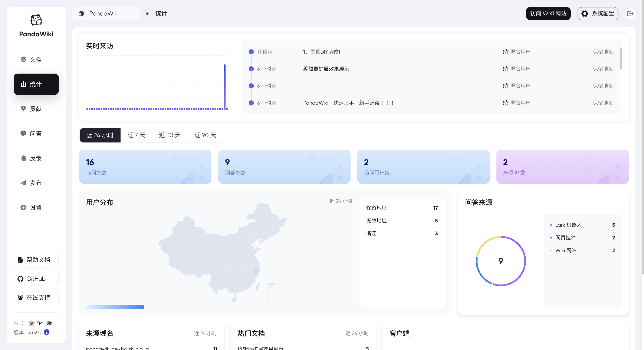Click the 访问 WIKI 网站 button
The height and width of the screenshot is (350, 644).
[548, 13]
